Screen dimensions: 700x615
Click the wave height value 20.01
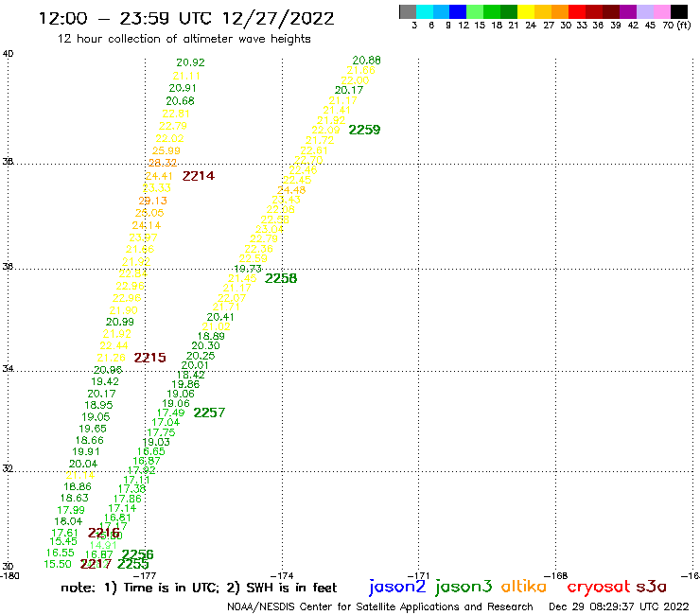pos(195,365)
